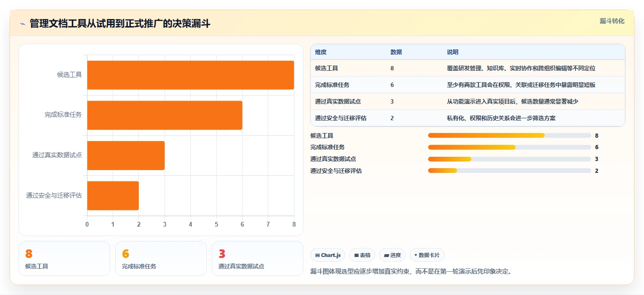Click the 通过安全与迁移评估 cell in the table
The width and height of the screenshot is (644, 295).
[341, 118]
